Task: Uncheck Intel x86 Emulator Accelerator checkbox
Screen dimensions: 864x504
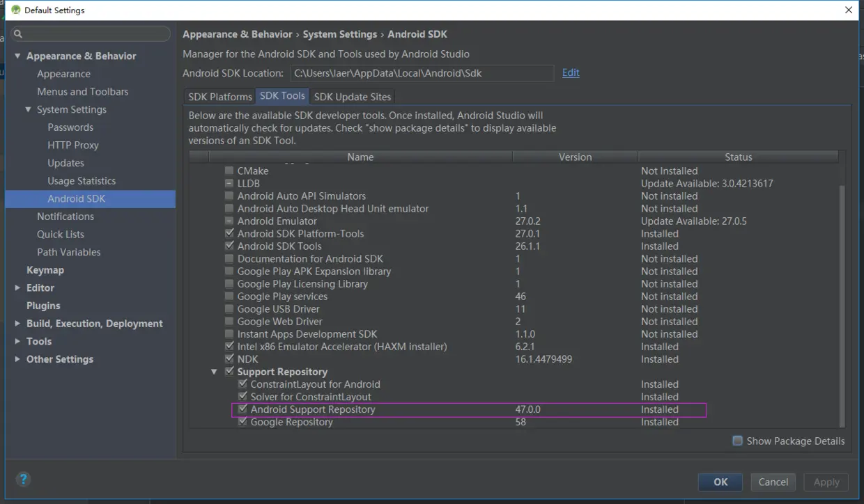Action: [x=229, y=346]
